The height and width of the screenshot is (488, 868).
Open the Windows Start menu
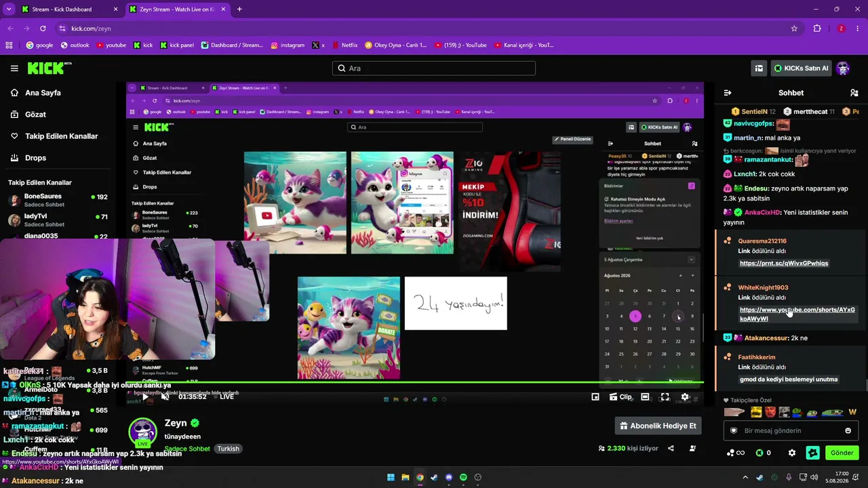pyautogui.click(x=391, y=477)
